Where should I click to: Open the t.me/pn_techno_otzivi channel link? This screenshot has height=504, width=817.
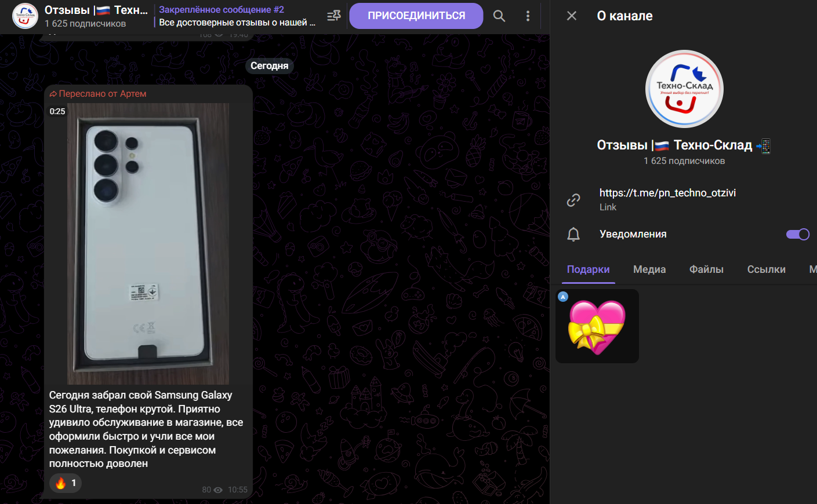(667, 193)
